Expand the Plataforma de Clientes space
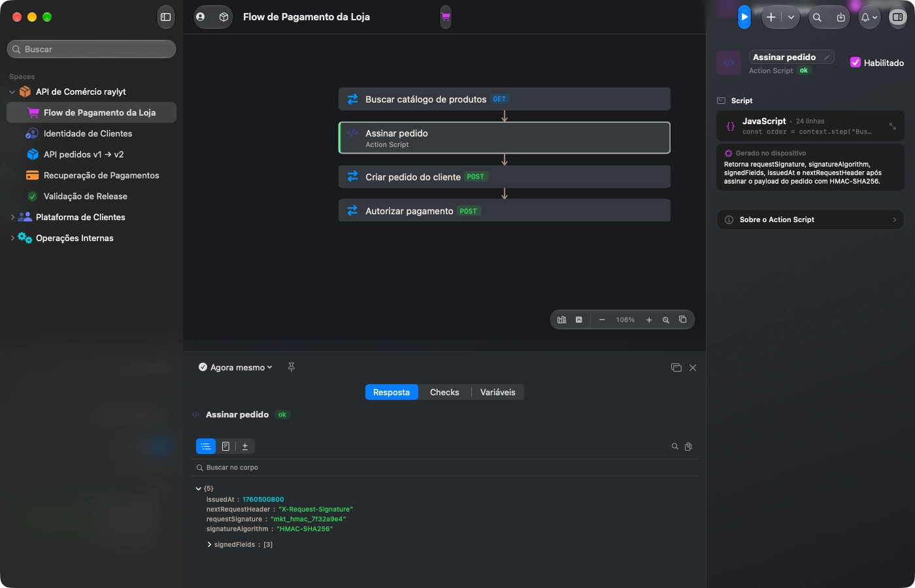The width and height of the screenshot is (915, 588). point(12,218)
